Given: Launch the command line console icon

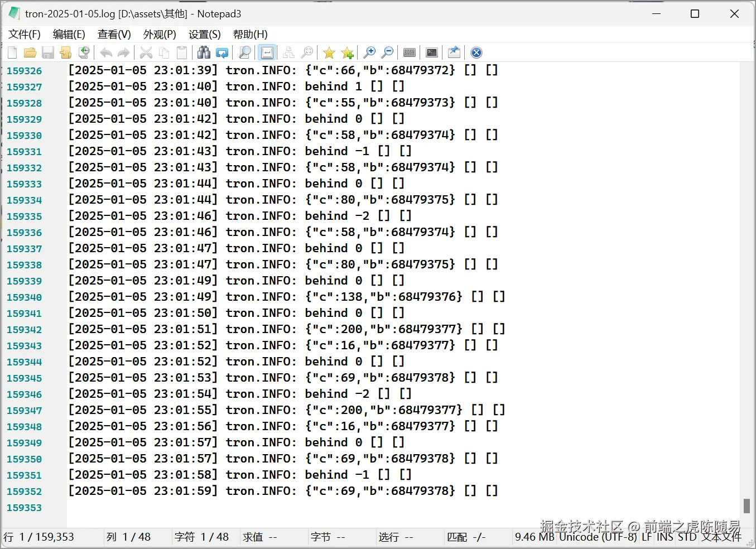Looking at the screenshot, I should [x=432, y=52].
